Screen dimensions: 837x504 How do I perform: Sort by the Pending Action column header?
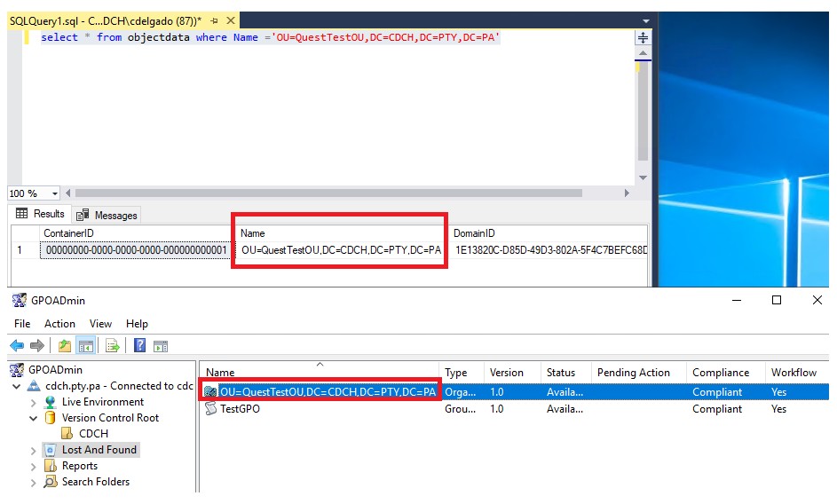(639, 372)
